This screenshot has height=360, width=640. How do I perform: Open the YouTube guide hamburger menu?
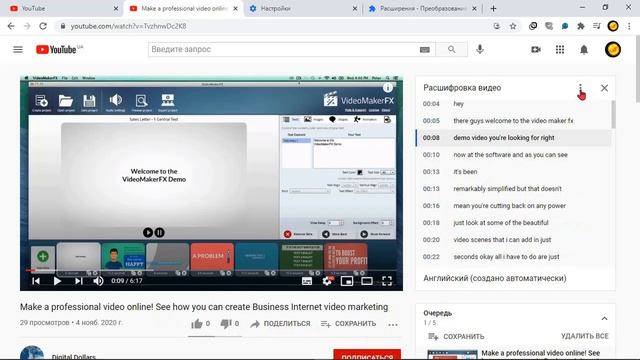18,49
